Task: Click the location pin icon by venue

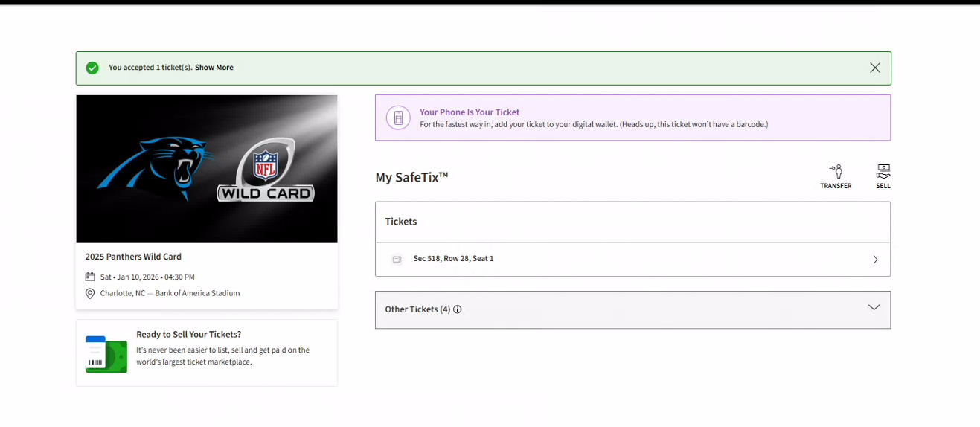Action: tap(90, 293)
